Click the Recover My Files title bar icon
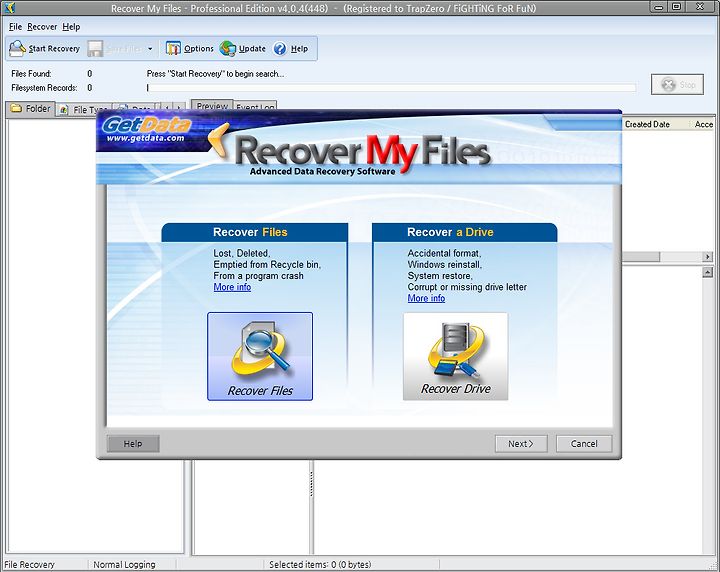720x572 pixels. pyautogui.click(x=9, y=7)
